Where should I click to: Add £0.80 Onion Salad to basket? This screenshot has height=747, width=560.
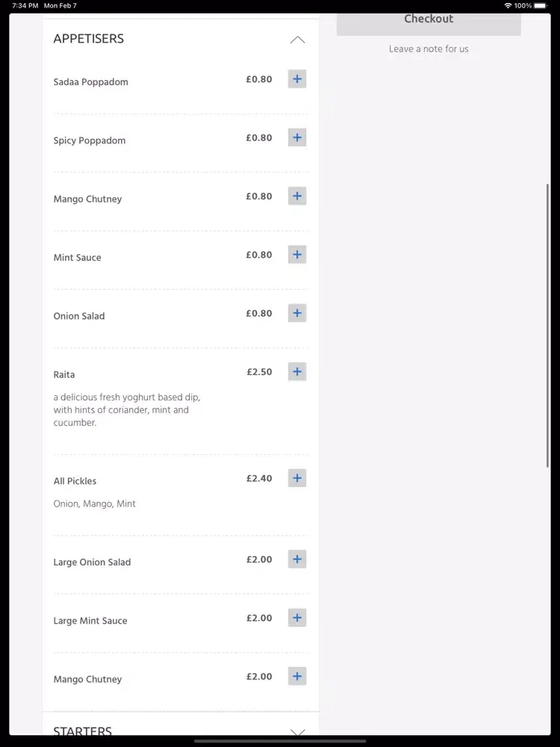point(297,314)
